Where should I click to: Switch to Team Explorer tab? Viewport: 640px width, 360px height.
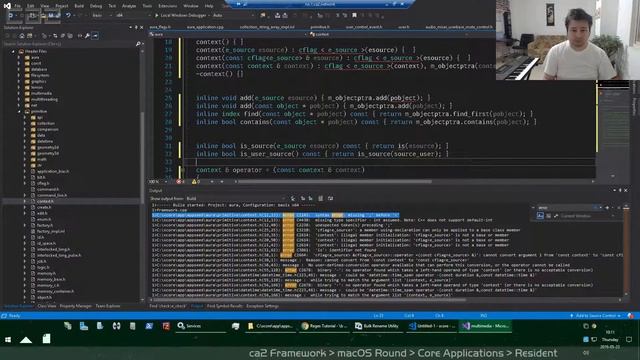108,306
